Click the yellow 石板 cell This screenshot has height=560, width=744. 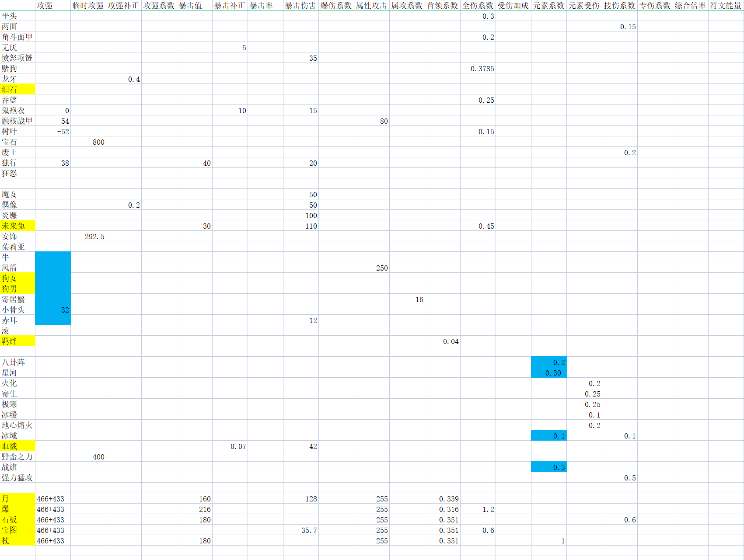17,519
